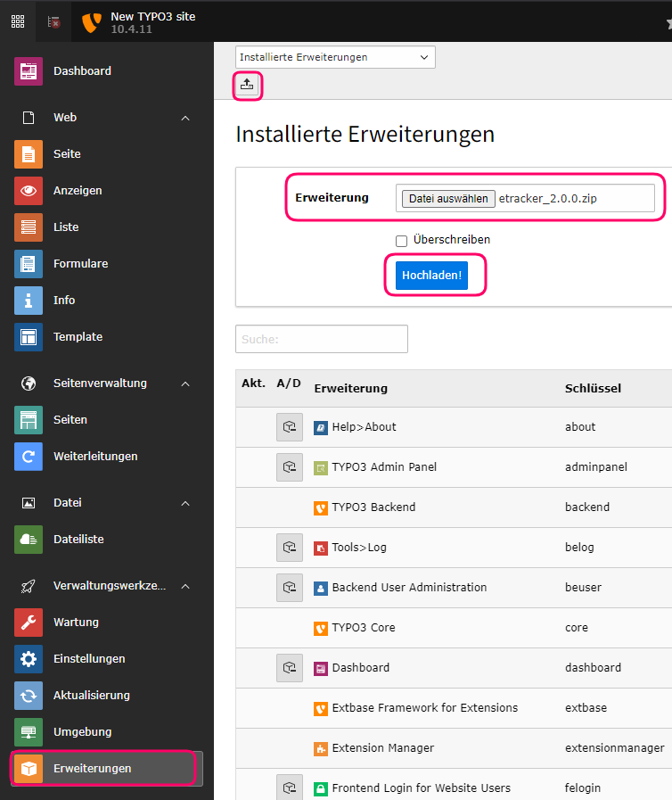Open the Dateiliste file list icon

coord(29,540)
